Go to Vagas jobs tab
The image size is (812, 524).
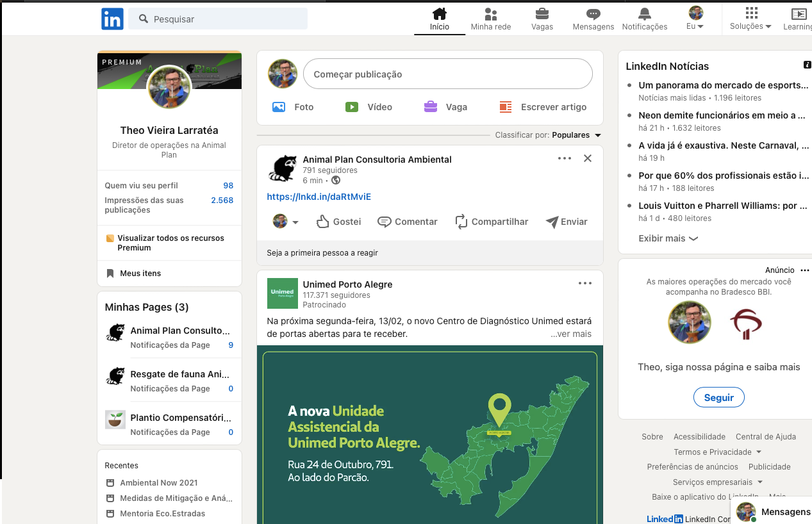(542, 19)
